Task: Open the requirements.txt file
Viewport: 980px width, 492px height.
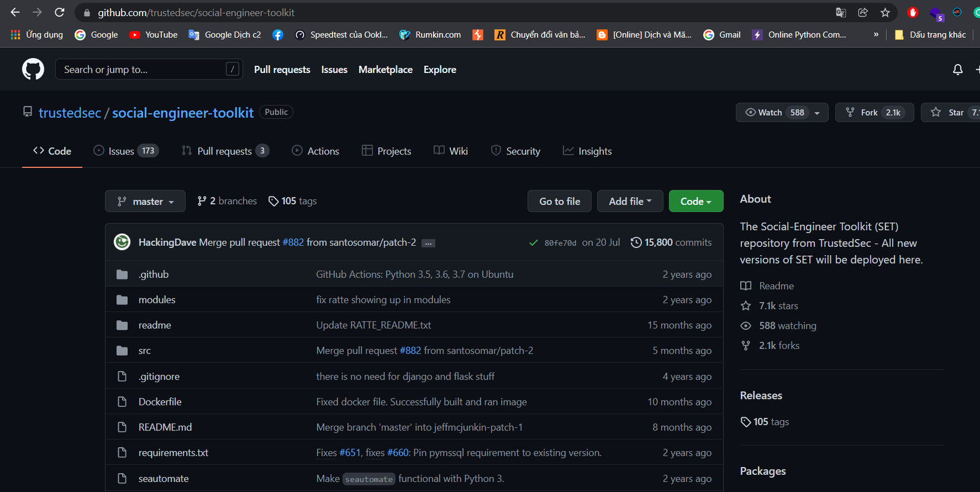Action: (173, 453)
